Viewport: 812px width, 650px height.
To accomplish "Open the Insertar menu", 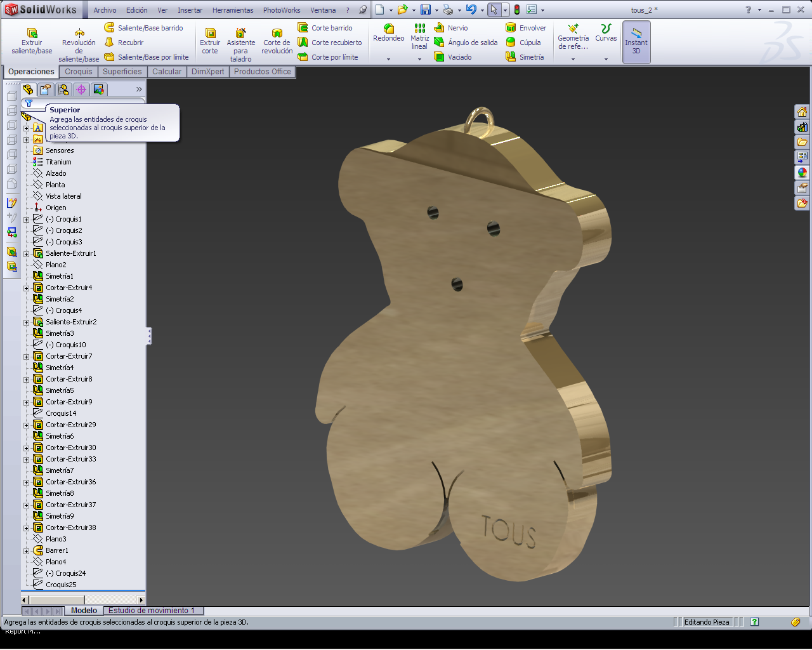I will coord(190,10).
